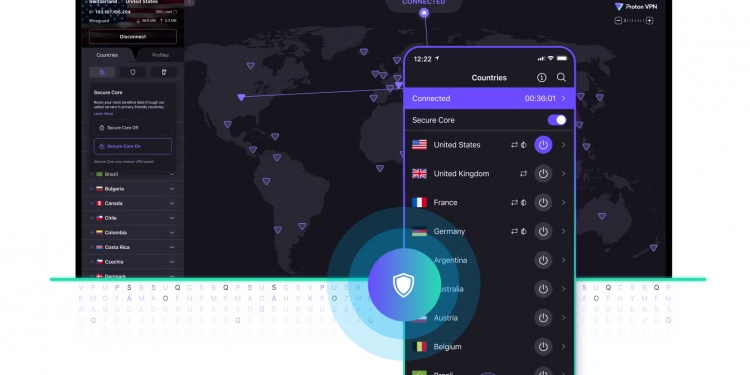Viewport: 750px width, 375px height.
Task: Switch to the Countries tab in desktop sidebar
Action: pos(107,55)
